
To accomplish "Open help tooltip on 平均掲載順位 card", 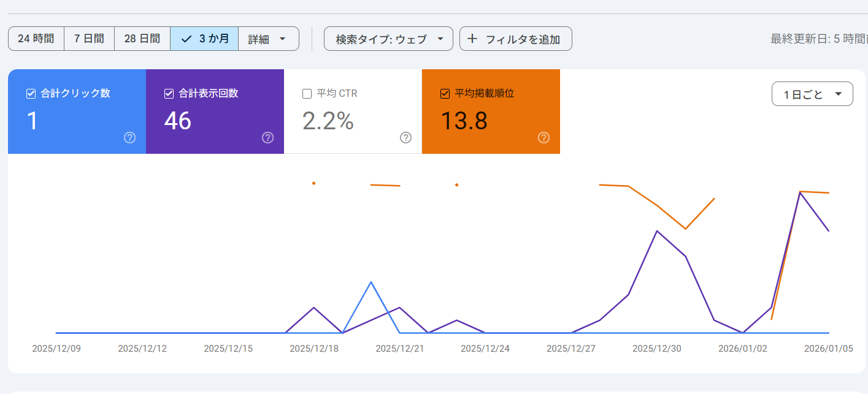I will pos(543,138).
